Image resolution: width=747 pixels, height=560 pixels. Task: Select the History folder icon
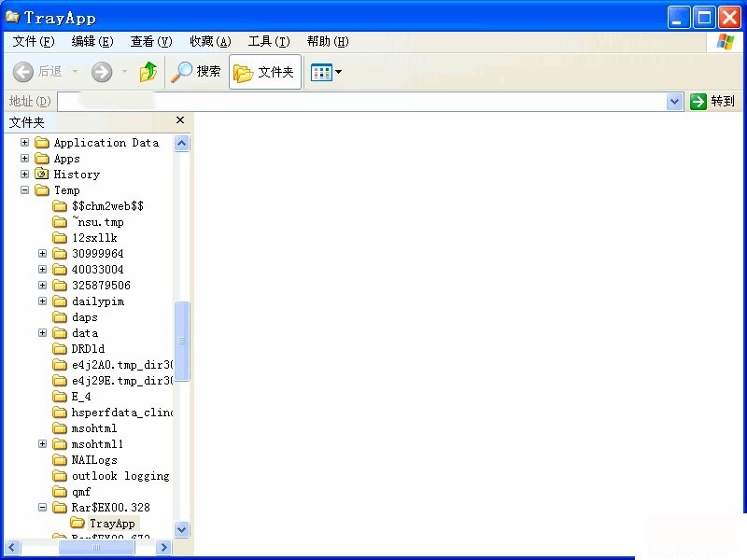pos(42,175)
